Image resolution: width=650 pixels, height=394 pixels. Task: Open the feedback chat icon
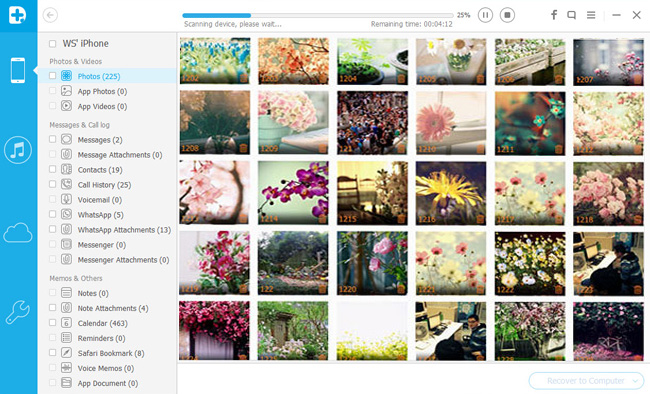coord(572,15)
